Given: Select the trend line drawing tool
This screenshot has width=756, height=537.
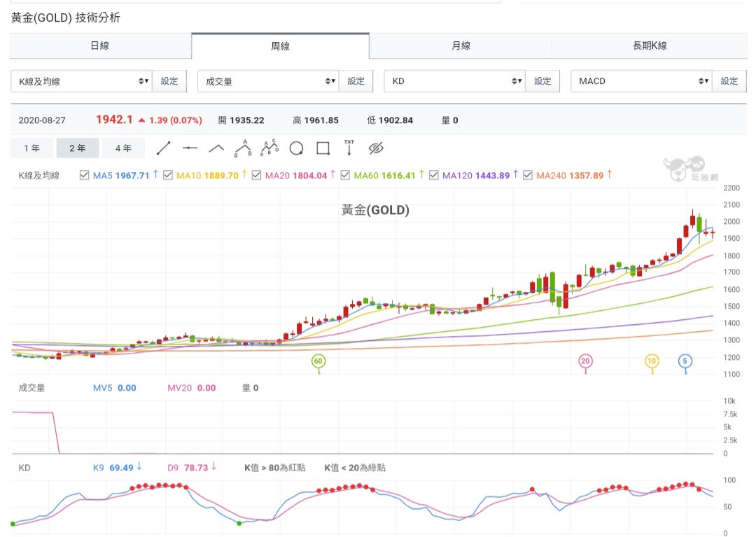Looking at the screenshot, I should tap(163, 148).
